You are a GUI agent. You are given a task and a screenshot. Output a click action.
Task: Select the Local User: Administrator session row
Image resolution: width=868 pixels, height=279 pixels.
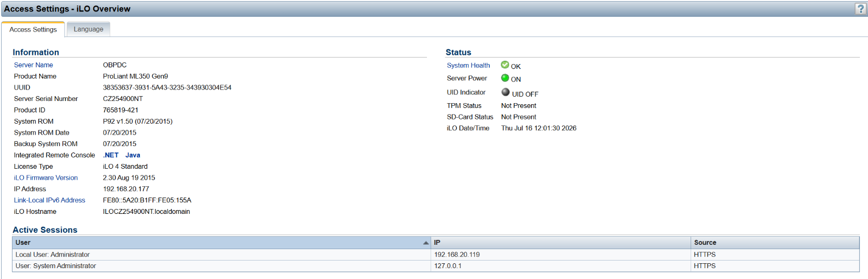tap(436, 255)
